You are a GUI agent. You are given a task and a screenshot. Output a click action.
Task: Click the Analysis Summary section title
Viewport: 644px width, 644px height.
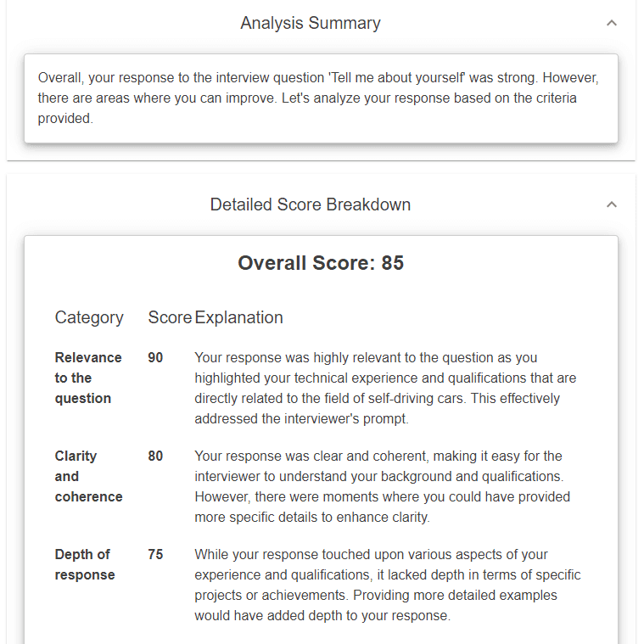pyautogui.click(x=311, y=23)
